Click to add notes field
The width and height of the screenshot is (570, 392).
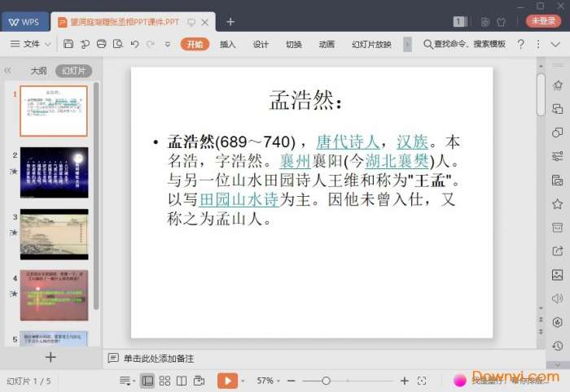pyautogui.click(x=159, y=359)
